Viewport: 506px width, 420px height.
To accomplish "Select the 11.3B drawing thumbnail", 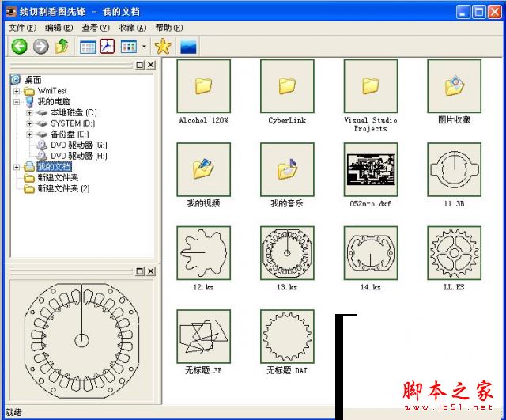I will (455, 169).
